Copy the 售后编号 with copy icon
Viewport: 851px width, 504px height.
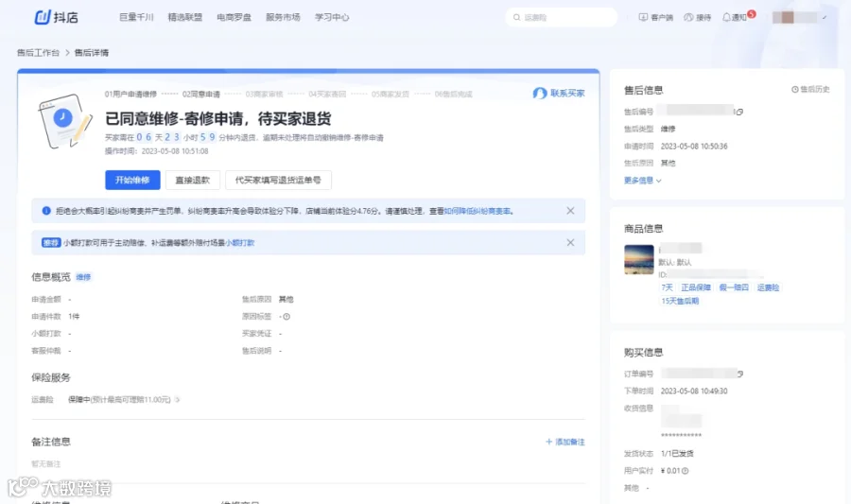(x=738, y=112)
